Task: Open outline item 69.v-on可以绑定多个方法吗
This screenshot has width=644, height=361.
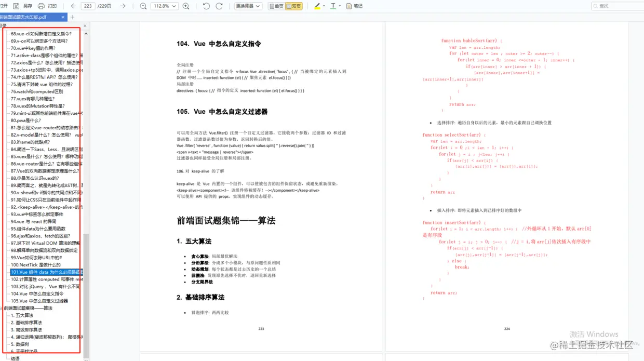Action: [x=39, y=41]
